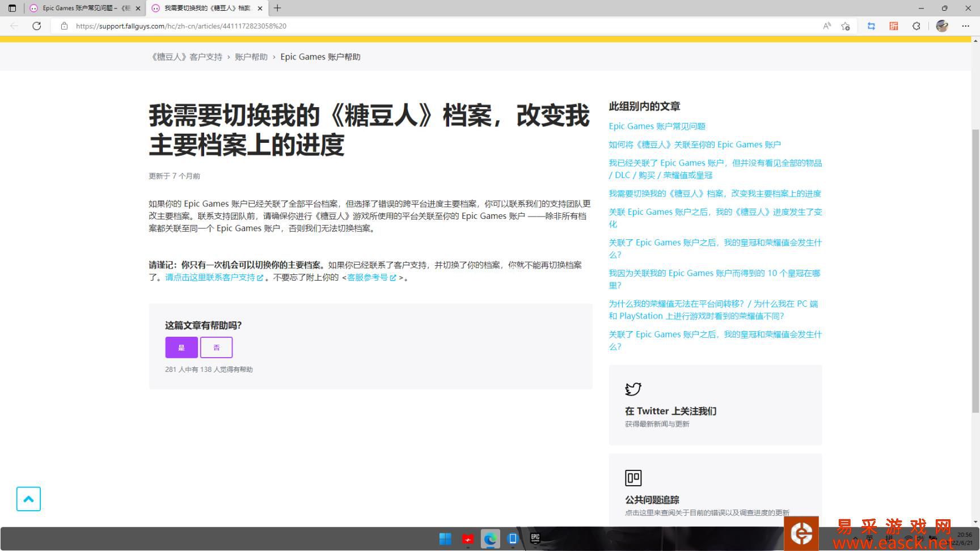Open 我已经关联了 Epic Games 账户，但并没有看见全部的物品 article
The width and height of the screenshot is (980, 551).
(715, 169)
